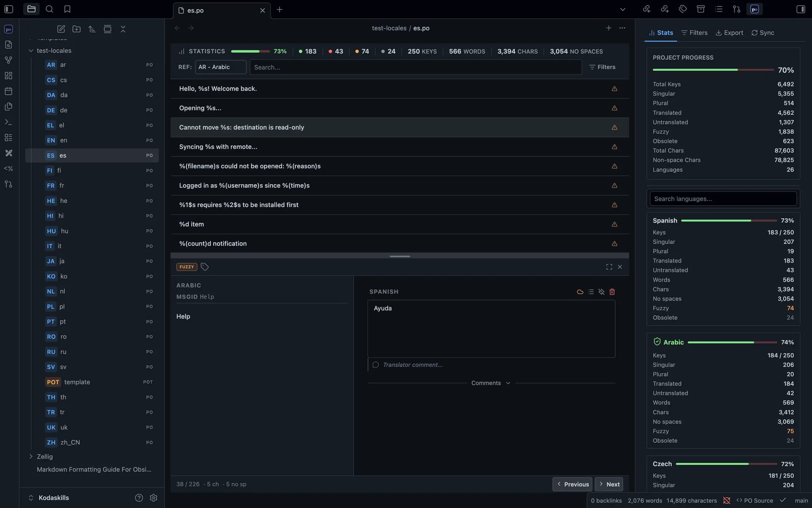Image resolution: width=812 pixels, height=508 pixels.
Task: Open the search pane icon
Action: 49,9
